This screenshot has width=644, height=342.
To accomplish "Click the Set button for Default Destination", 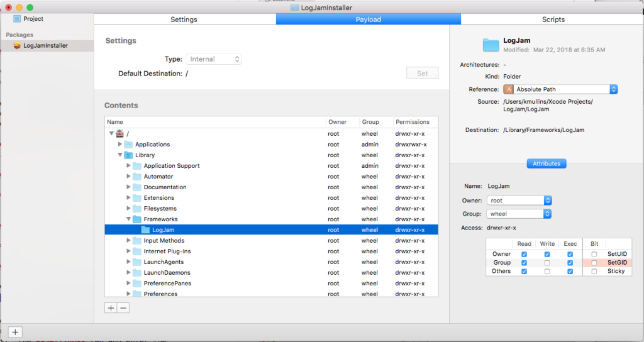I will pos(422,74).
